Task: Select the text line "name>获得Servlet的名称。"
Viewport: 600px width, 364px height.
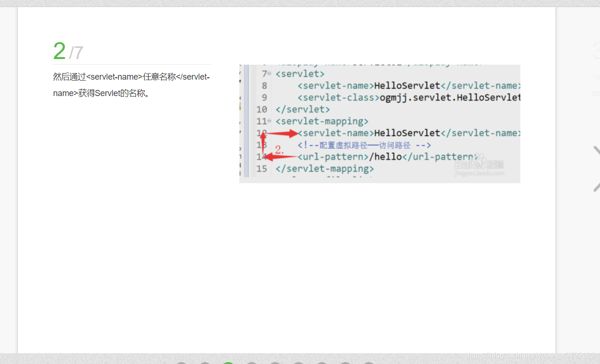Action: (x=101, y=93)
